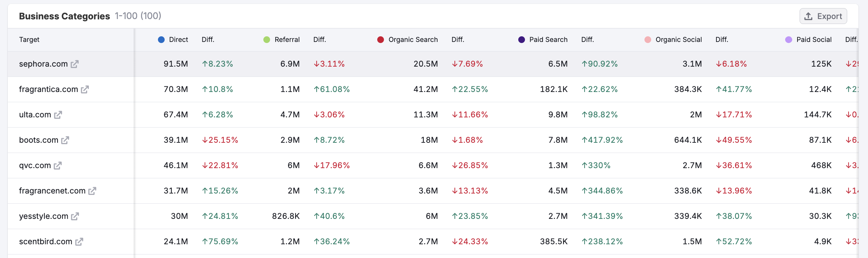Screen dimensions: 868x258
Task: Open the sephora.com target link
Action: [x=43, y=64]
